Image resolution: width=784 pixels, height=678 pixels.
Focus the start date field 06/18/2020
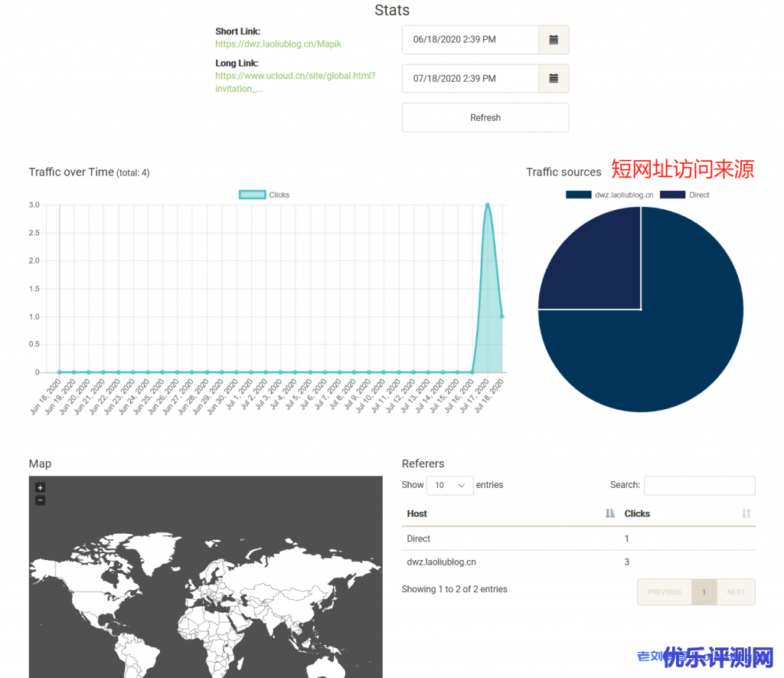(x=470, y=40)
